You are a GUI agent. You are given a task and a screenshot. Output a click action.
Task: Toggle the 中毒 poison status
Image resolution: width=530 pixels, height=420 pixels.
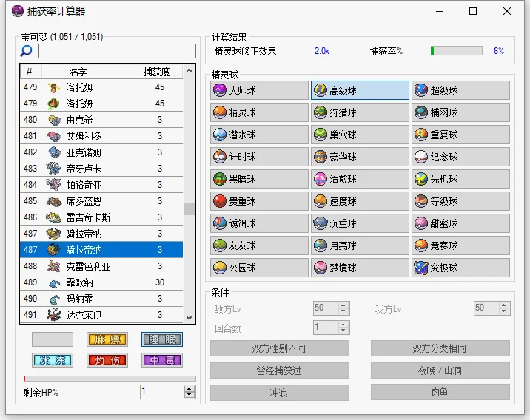coord(162,360)
